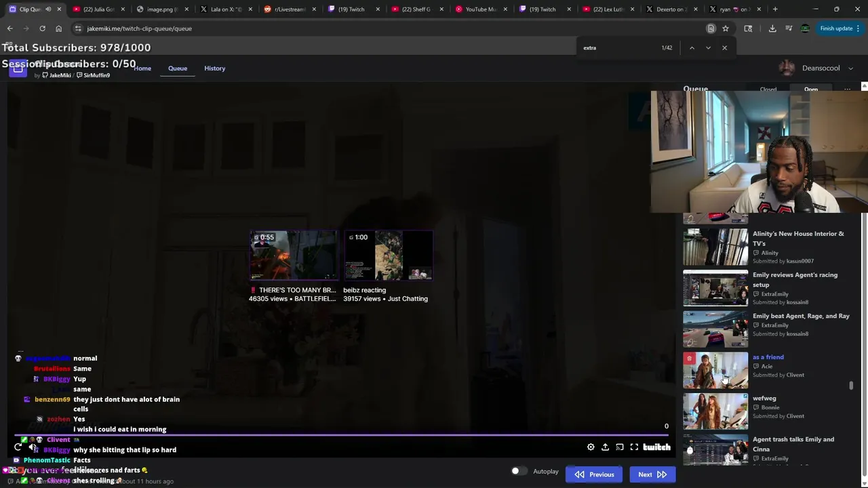The height and width of the screenshot is (488, 868).
Task: Open the JakeMiki author link
Action: (57, 75)
